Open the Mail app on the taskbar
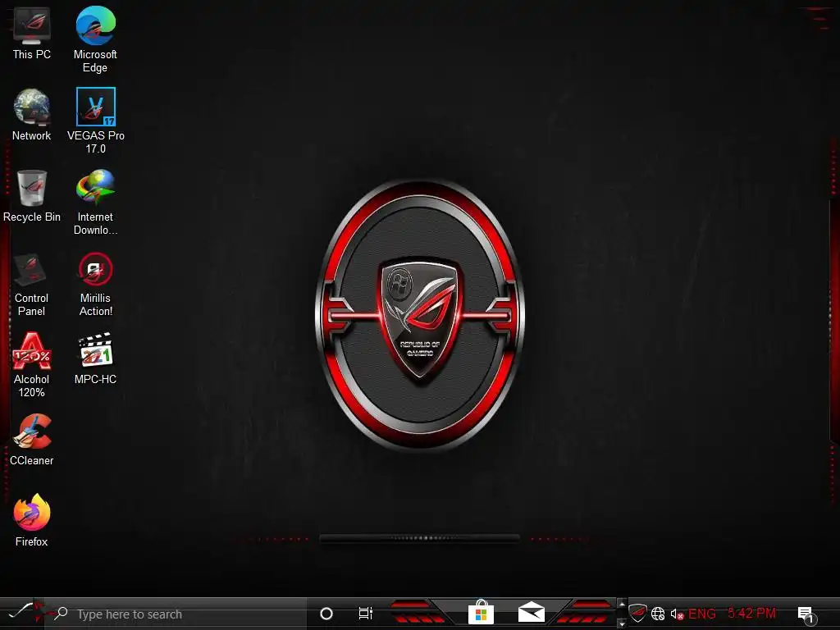The width and height of the screenshot is (840, 630). pos(532,613)
